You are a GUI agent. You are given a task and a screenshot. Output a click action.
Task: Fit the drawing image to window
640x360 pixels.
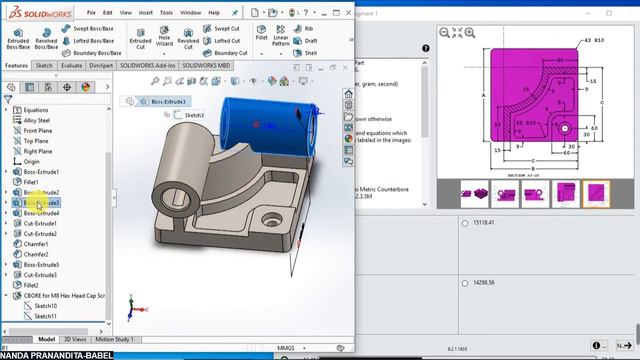[457, 32]
